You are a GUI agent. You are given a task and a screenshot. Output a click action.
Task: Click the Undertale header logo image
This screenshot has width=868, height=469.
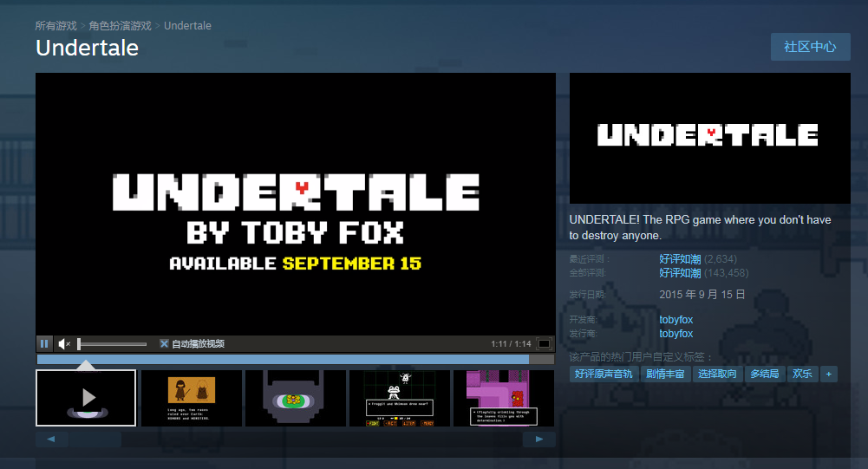click(x=709, y=139)
